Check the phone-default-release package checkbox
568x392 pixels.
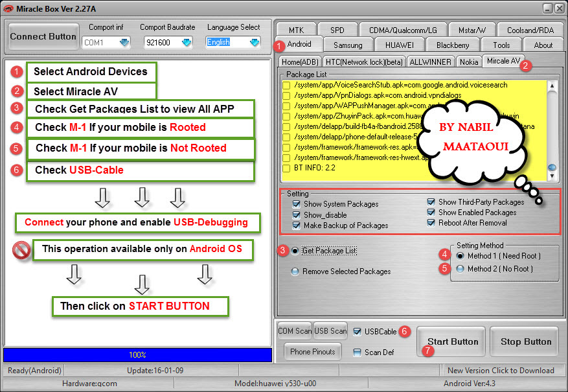(x=286, y=137)
